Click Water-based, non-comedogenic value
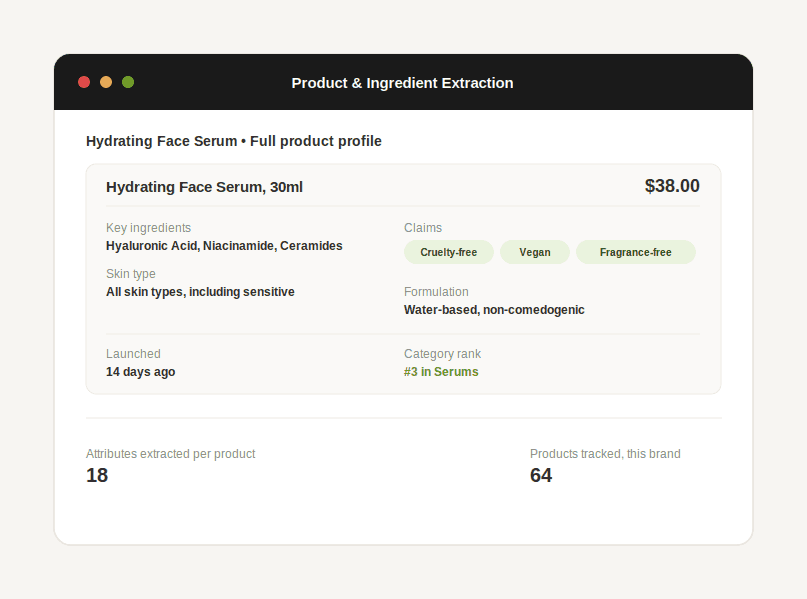Viewport: 807px width, 599px height. 494,310
